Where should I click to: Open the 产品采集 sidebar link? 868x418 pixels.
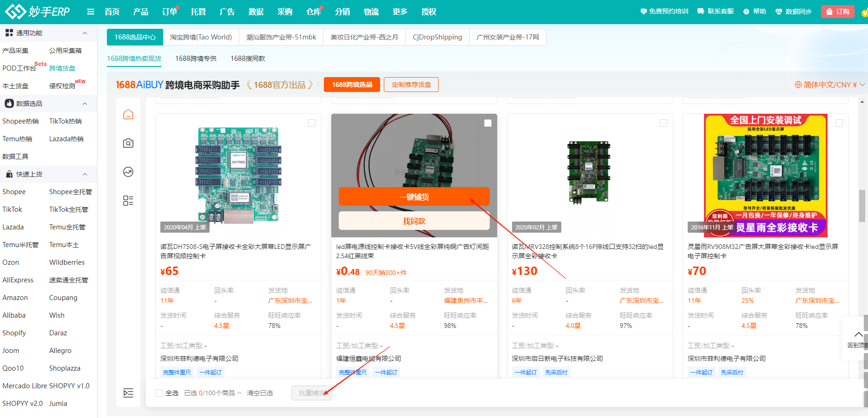pos(15,51)
